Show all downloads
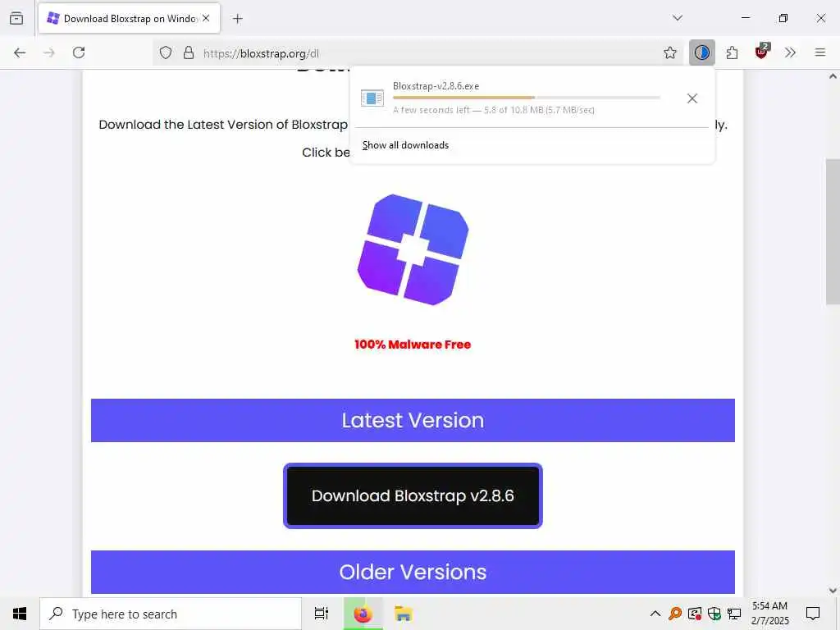The image size is (840, 630). tap(405, 145)
